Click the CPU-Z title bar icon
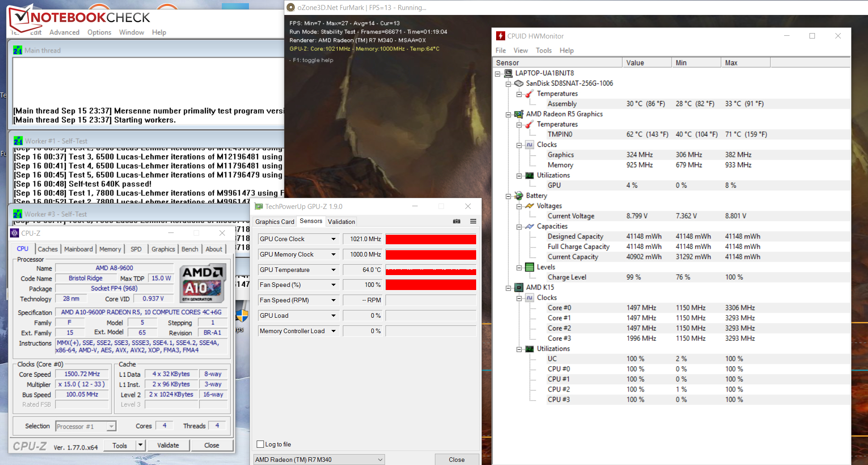 [14, 233]
